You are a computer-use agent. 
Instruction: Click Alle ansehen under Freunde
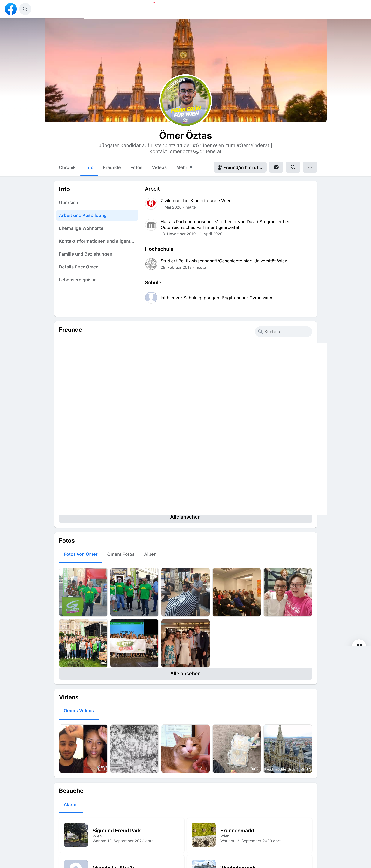[x=185, y=517]
